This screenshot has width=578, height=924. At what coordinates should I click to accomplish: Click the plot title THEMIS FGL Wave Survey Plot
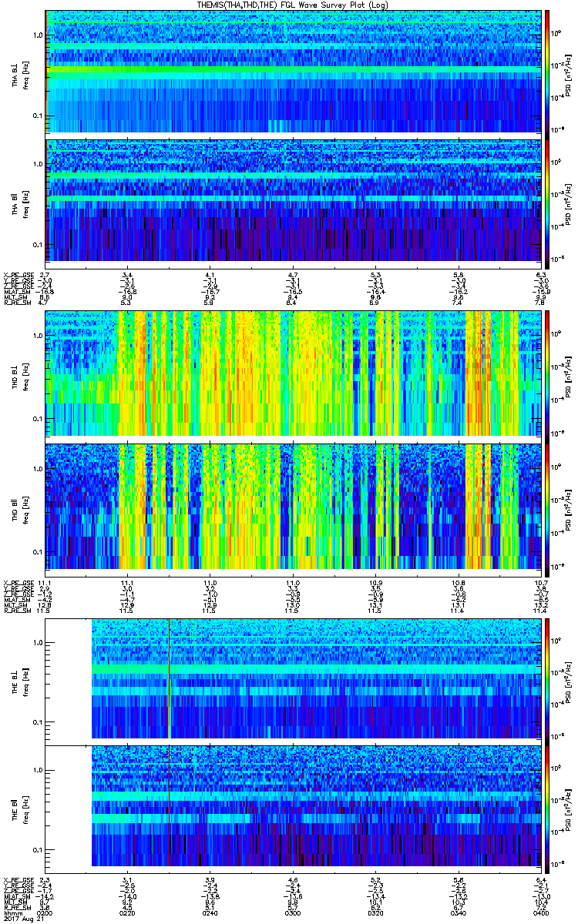294,5
